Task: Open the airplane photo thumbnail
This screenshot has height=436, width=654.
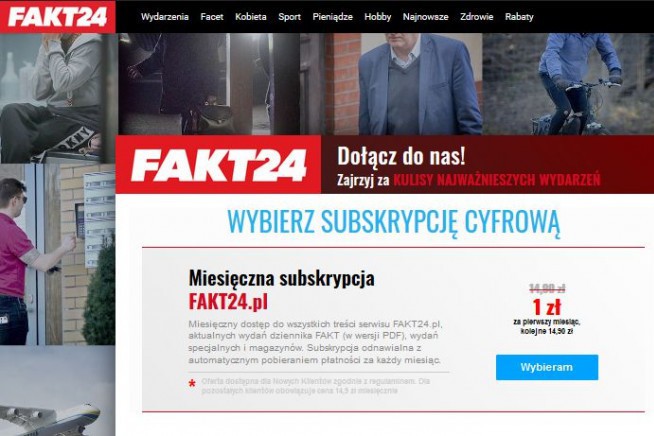Action: pyautogui.click(x=58, y=391)
